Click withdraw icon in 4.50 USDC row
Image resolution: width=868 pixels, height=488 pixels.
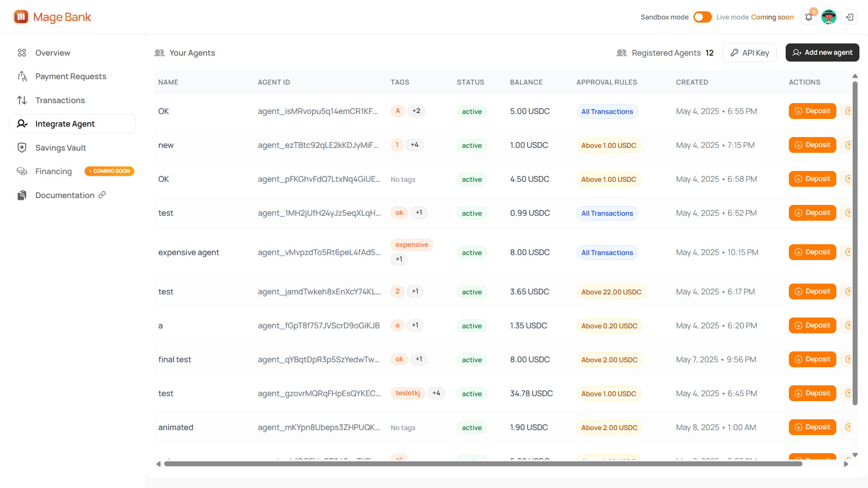tap(847, 179)
